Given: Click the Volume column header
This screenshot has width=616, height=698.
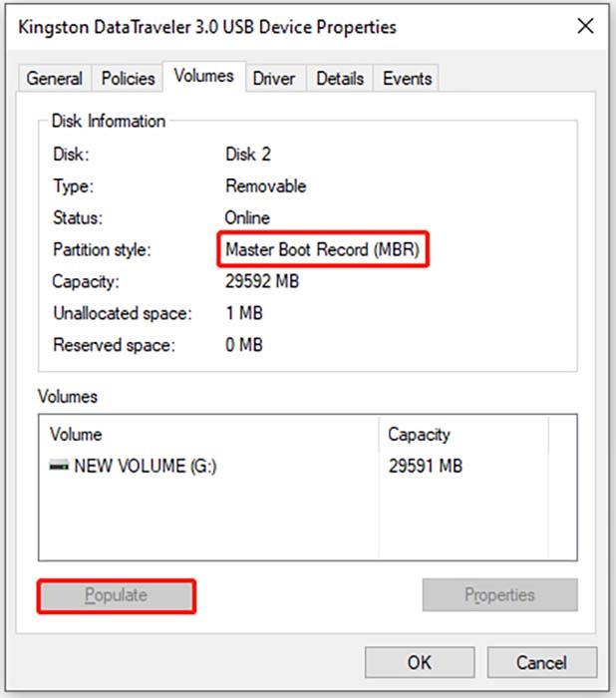Looking at the screenshot, I should pyautogui.click(x=76, y=435).
